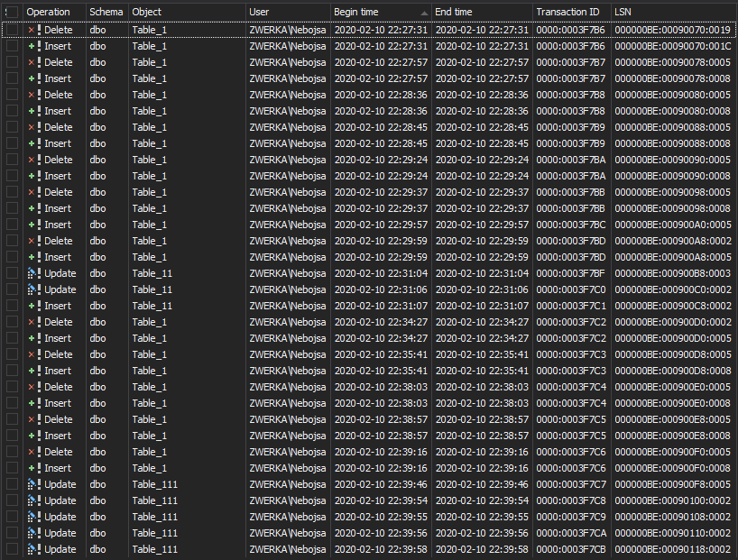Viewport: 738px width, 560px height.
Task: Sort by the User column header
Action: 288,13
